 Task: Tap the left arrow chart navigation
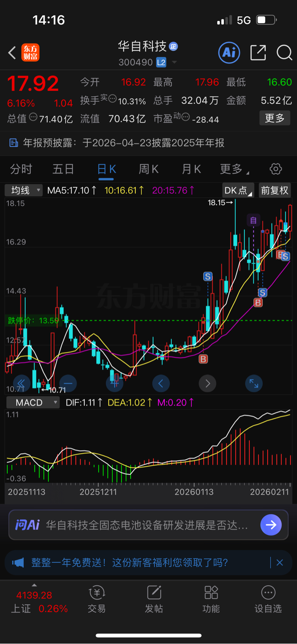(x=161, y=383)
